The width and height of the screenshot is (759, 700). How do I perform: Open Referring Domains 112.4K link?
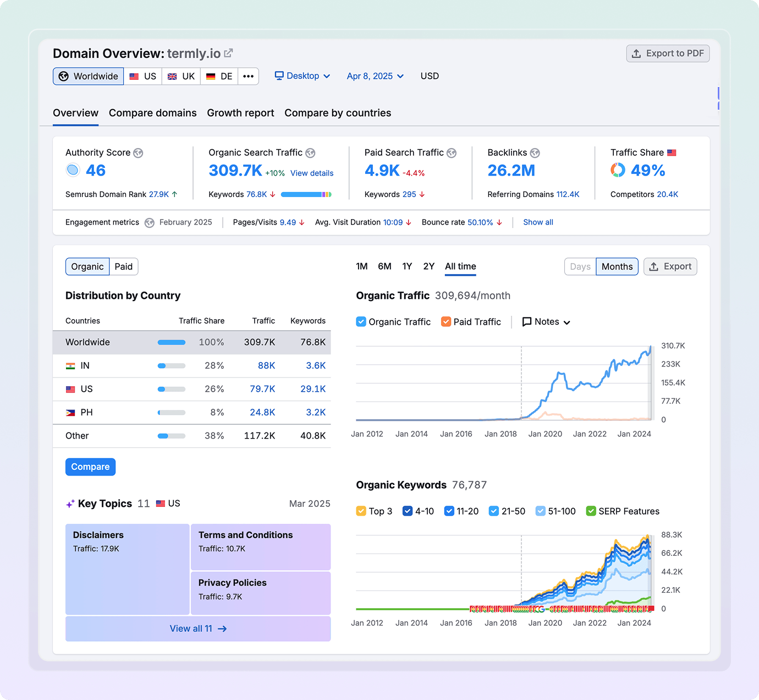[x=568, y=194]
